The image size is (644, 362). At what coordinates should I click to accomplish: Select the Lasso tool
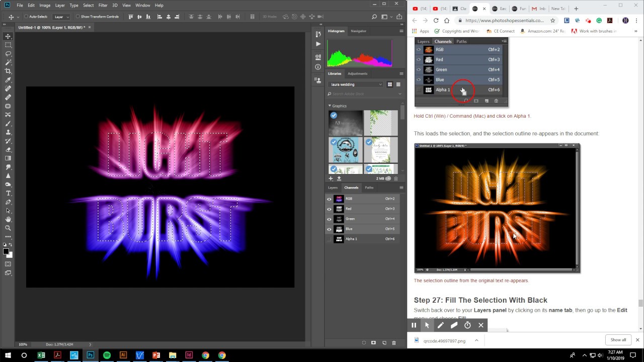coord(8,54)
